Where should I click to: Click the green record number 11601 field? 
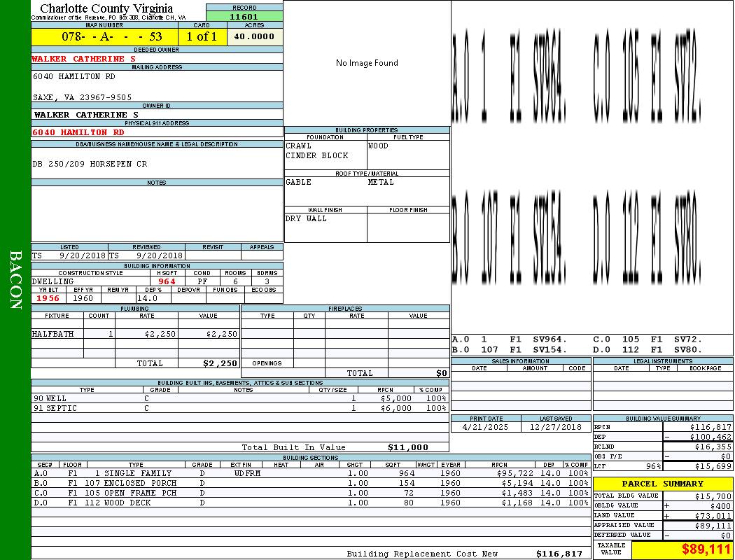tap(244, 17)
